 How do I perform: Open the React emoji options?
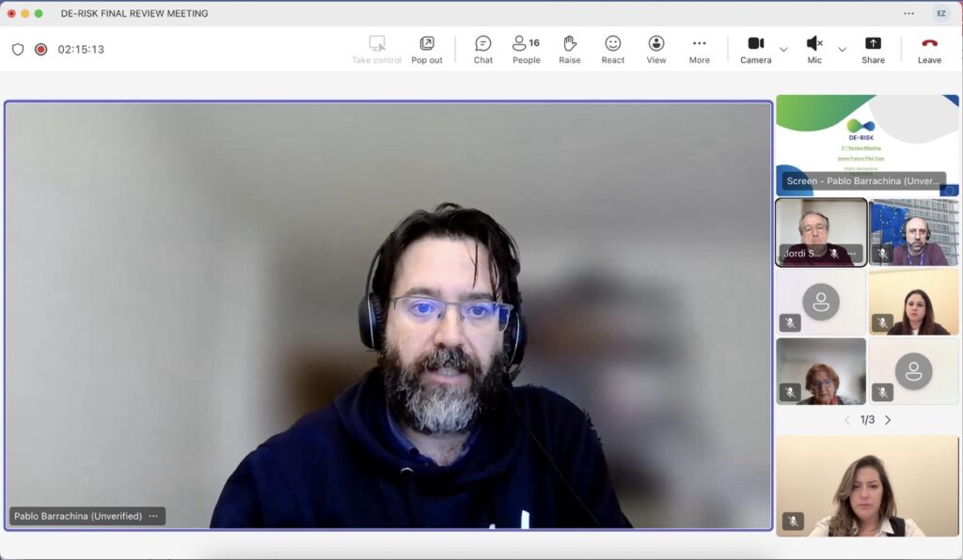point(612,49)
